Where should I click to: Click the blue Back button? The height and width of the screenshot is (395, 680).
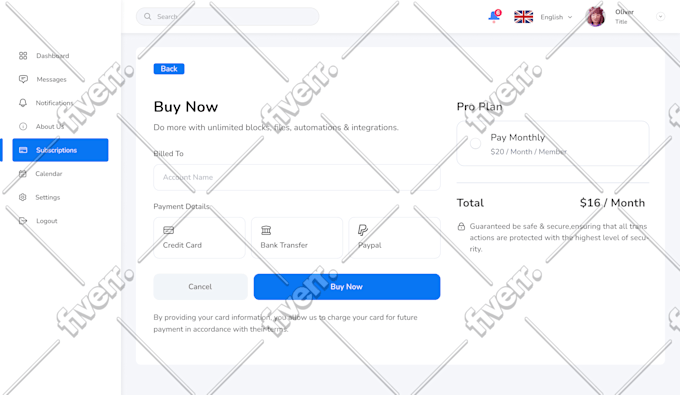tap(169, 69)
